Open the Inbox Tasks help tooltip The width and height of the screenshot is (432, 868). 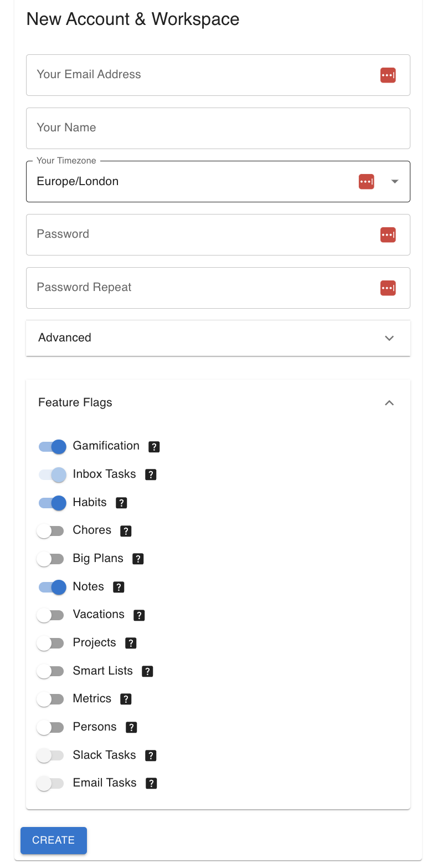[x=151, y=474]
